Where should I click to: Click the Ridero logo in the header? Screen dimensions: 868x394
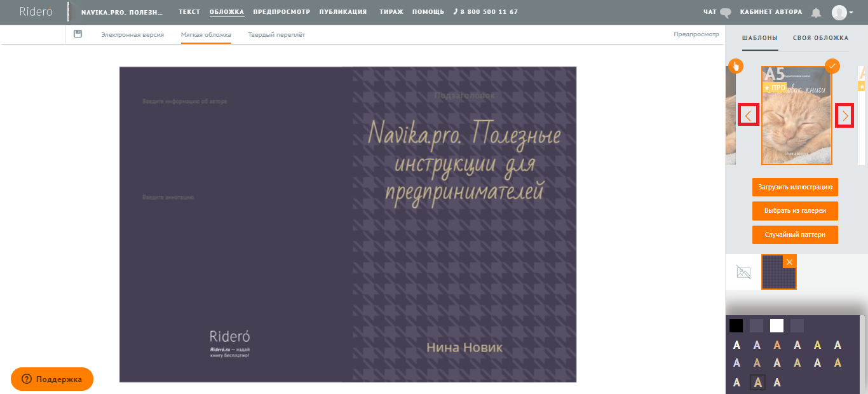(x=36, y=12)
